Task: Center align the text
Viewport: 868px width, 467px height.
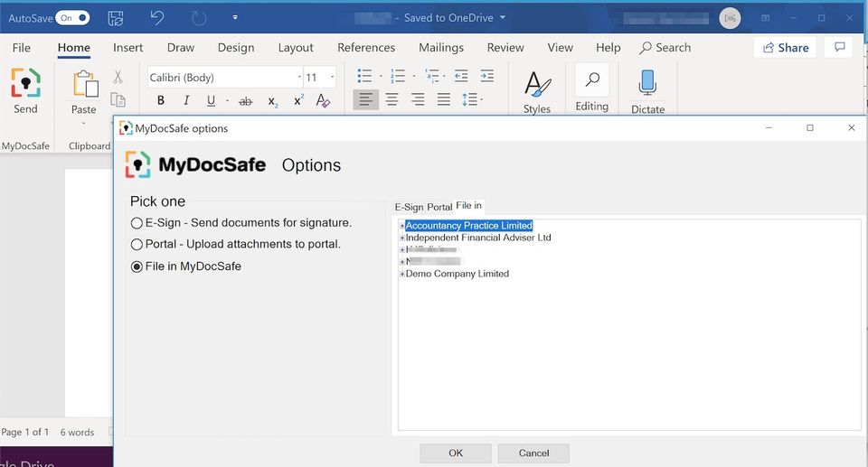Action: (x=392, y=100)
